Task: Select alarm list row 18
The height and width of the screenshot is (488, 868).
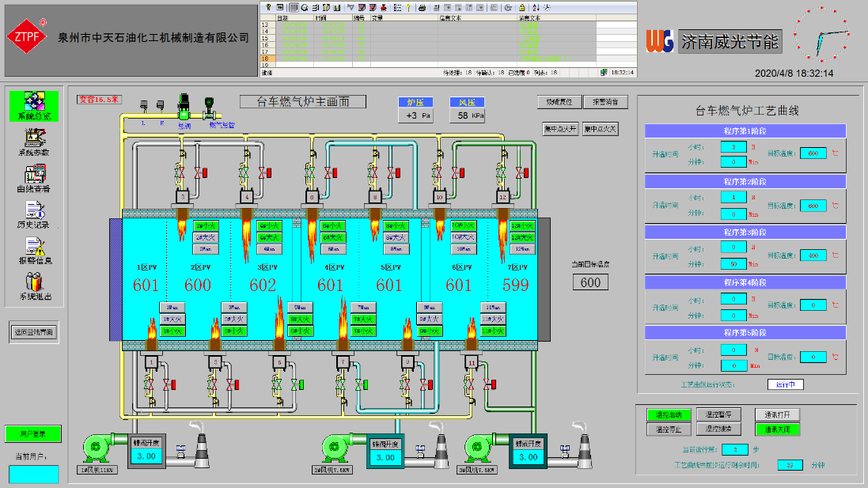Action: [429, 58]
